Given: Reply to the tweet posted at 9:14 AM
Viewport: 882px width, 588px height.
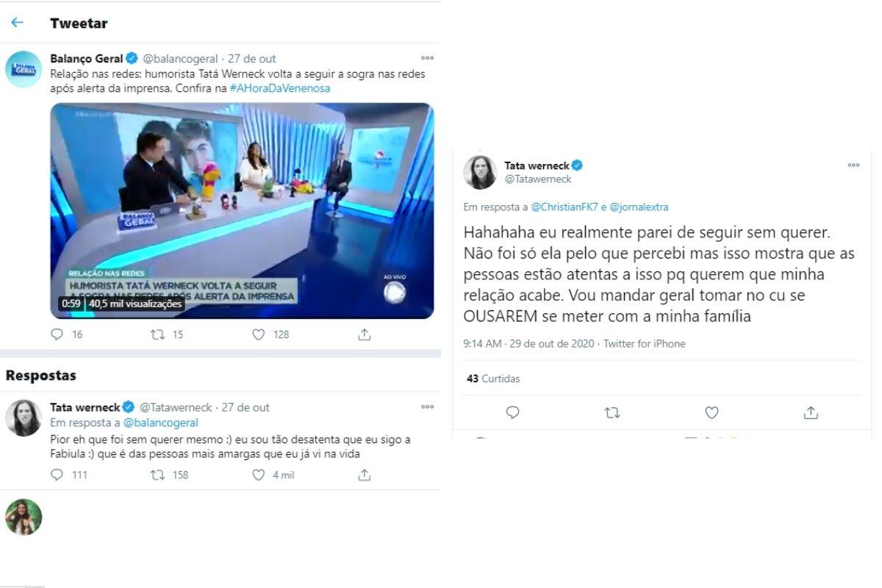Looking at the screenshot, I should (513, 412).
